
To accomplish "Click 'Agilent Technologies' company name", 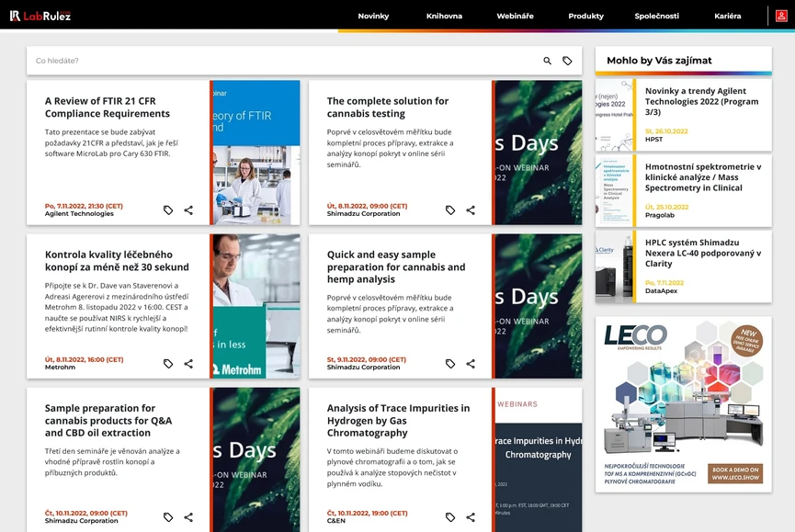I will click(79, 214).
